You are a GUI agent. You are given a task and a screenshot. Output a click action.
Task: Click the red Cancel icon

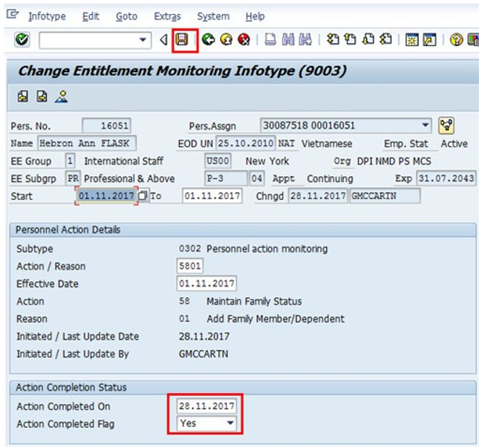(244, 39)
